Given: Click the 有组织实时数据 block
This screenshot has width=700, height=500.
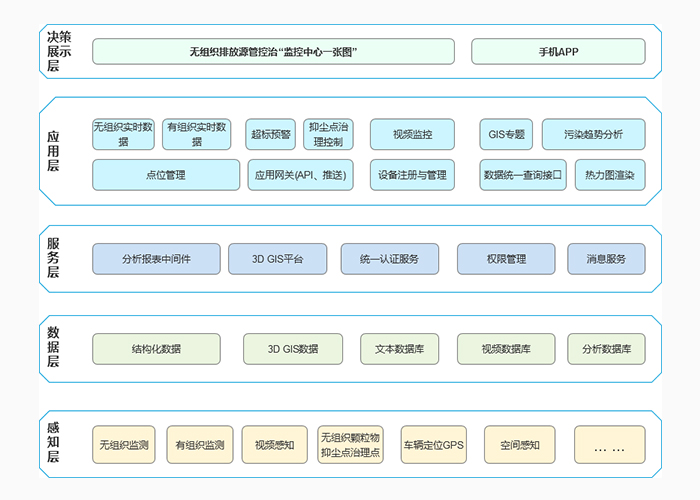Looking at the screenshot, I should click(x=196, y=134).
